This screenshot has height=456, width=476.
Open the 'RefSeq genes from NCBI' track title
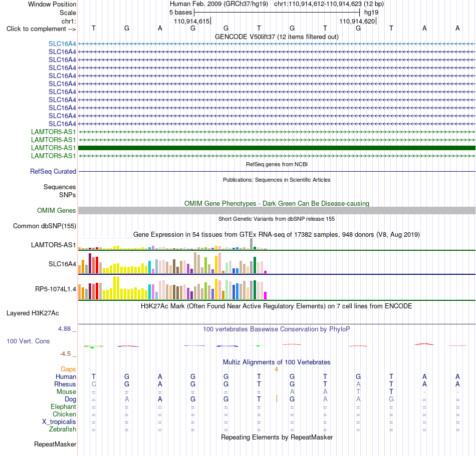coord(277,164)
